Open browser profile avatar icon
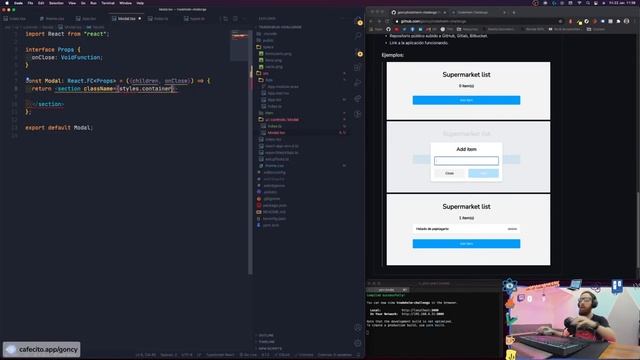The image size is (640, 360). (x=627, y=21)
